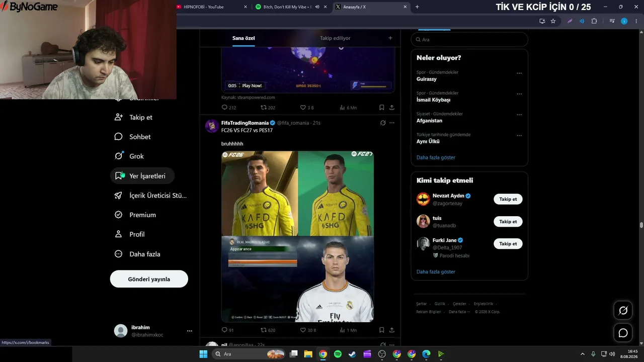Go to Profil in the sidebar
Image resolution: width=644 pixels, height=362 pixels.
coord(130,234)
